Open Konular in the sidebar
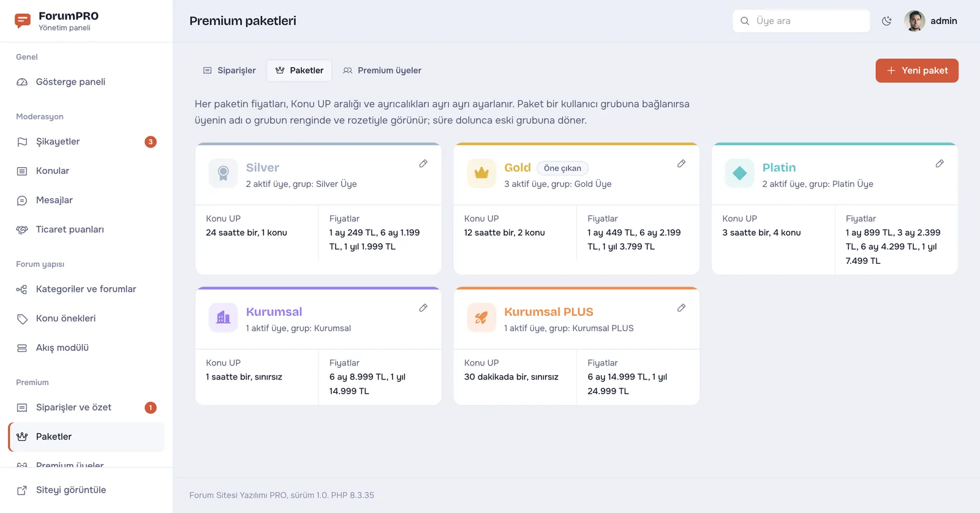Viewport: 980px width, 513px height. click(x=86, y=171)
